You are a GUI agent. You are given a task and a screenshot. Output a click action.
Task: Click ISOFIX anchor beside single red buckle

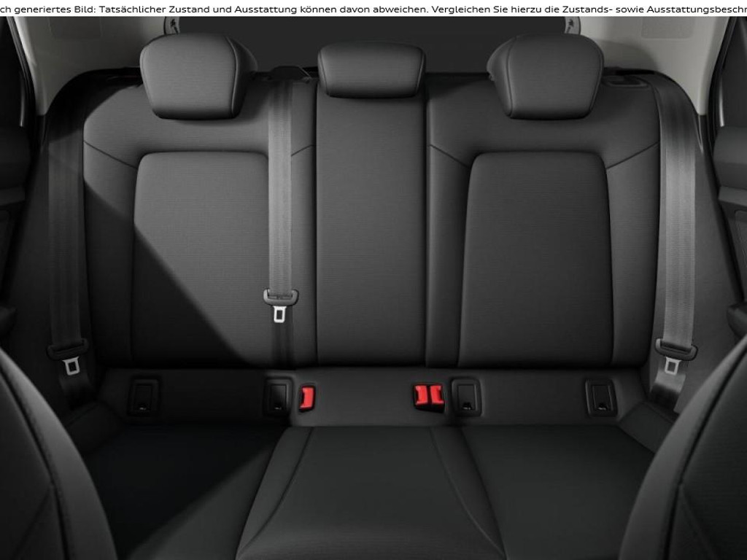coord(278,396)
